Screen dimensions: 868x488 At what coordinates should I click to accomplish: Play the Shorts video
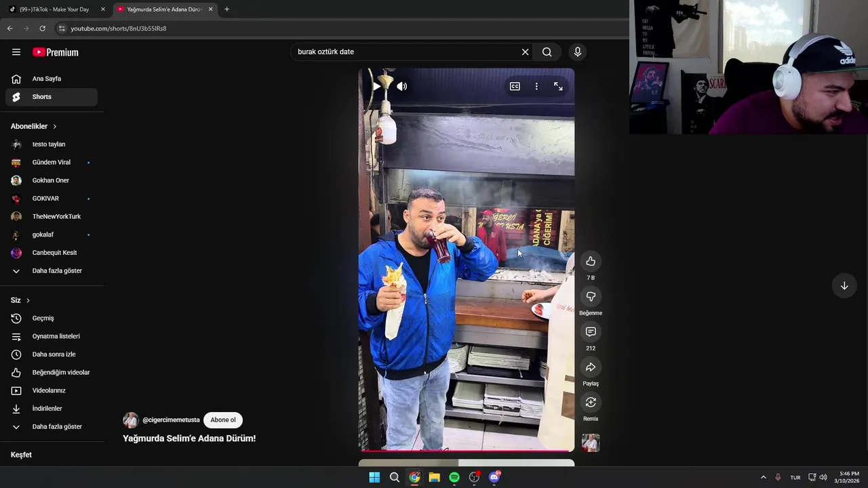(377, 87)
